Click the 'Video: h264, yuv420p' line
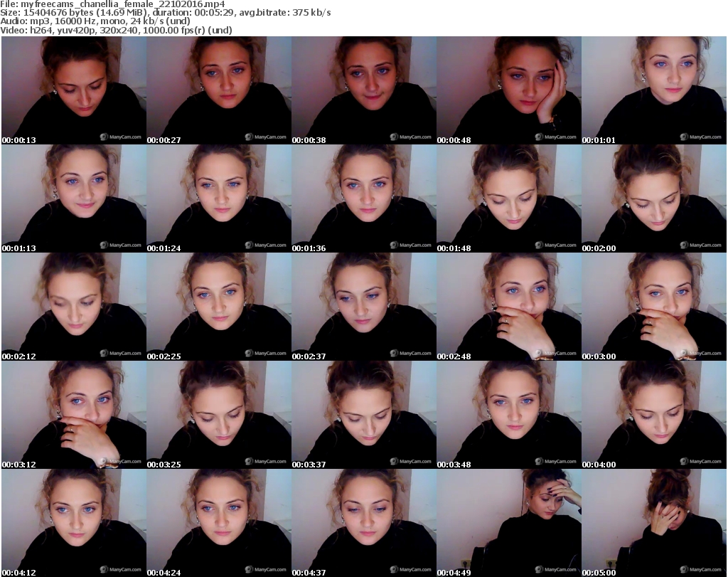The width and height of the screenshot is (728, 577). (x=116, y=30)
